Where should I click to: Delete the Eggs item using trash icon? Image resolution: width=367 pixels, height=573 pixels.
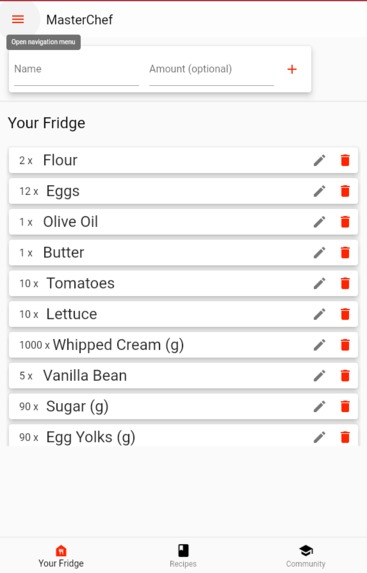click(345, 191)
